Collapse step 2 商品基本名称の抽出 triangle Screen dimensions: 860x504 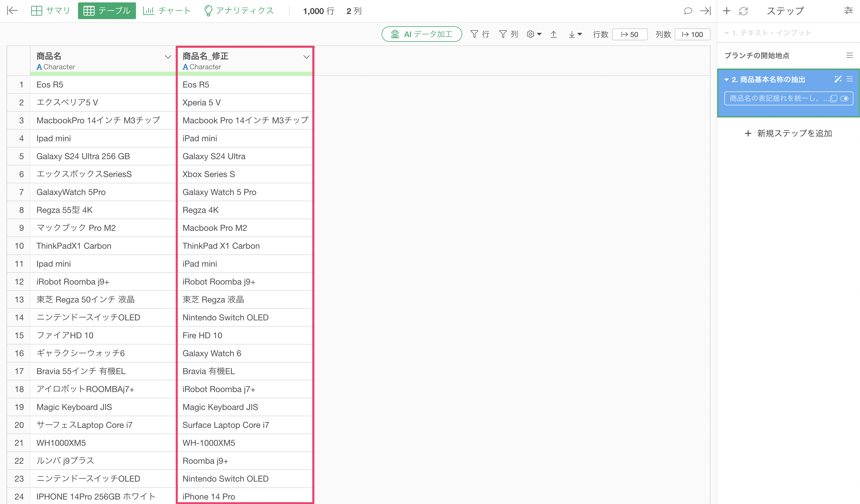point(726,80)
